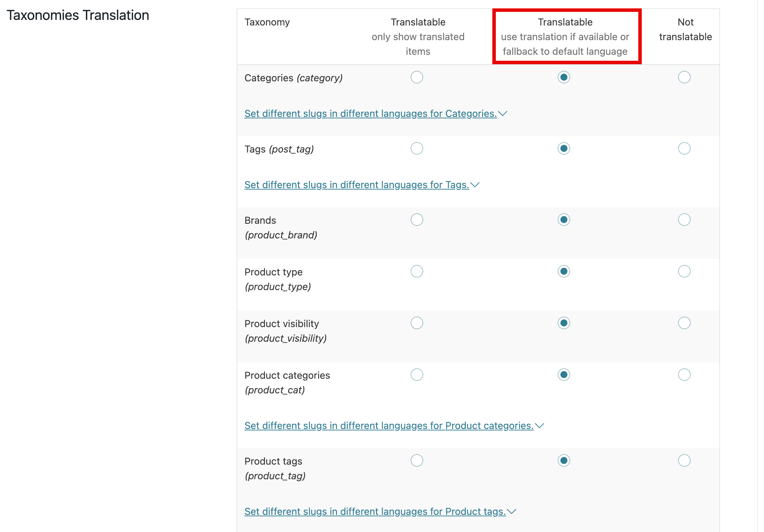Set Categories taxonomy to Not translatable
764x532 pixels.
pos(684,77)
